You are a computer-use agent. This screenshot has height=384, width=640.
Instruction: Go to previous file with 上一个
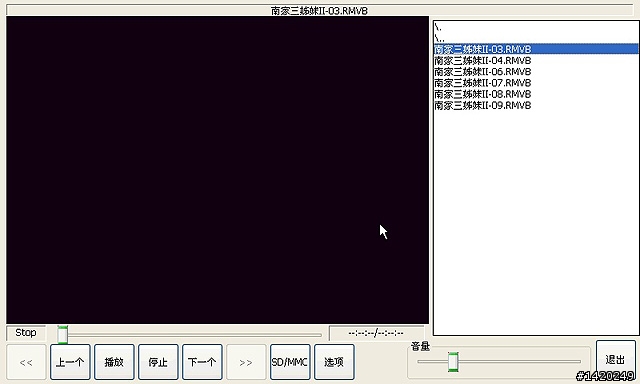pyautogui.click(x=70, y=362)
